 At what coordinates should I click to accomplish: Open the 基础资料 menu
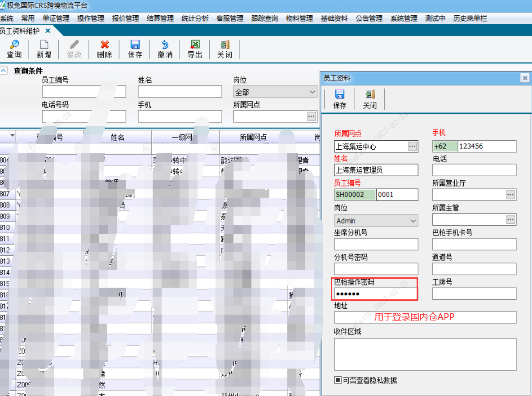click(x=334, y=18)
